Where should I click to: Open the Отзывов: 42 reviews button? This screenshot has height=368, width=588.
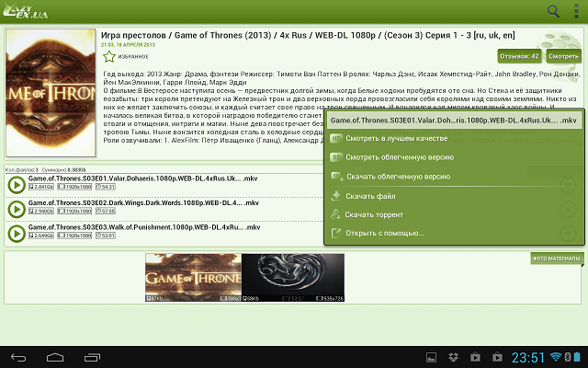pos(519,56)
